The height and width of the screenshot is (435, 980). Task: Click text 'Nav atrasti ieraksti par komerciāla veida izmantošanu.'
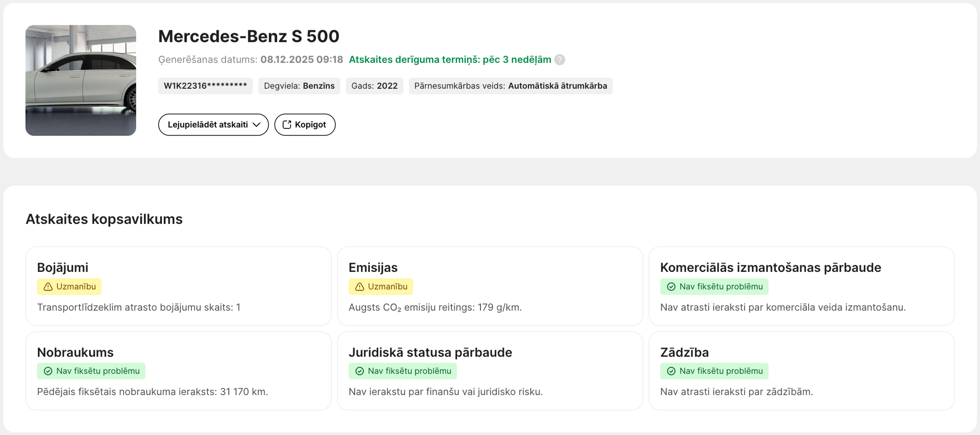783,307
